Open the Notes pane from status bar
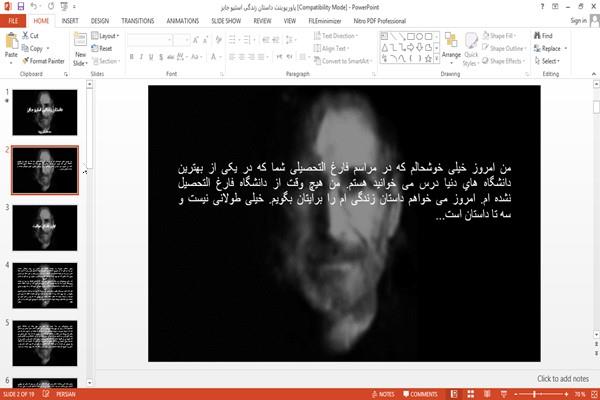 (383, 394)
